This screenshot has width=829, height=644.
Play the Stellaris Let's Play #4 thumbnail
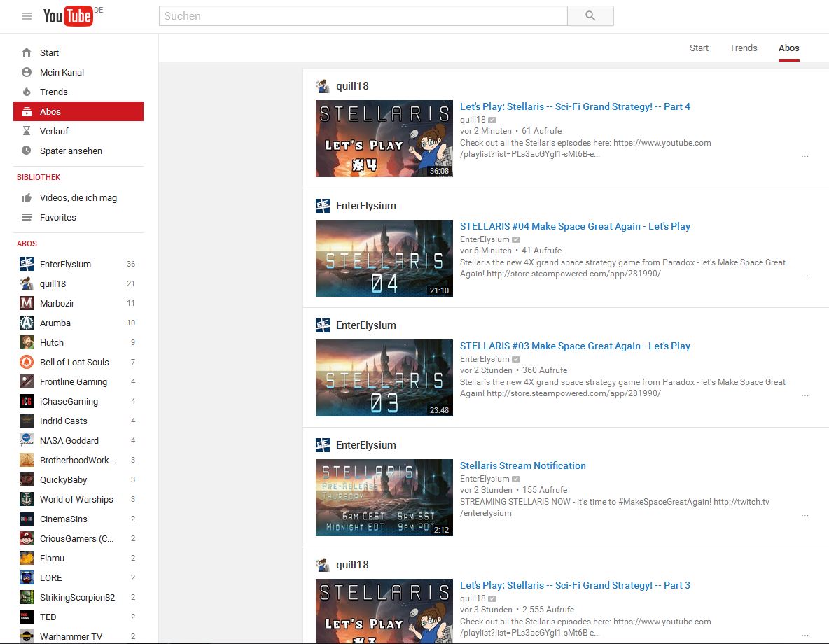tap(384, 139)
